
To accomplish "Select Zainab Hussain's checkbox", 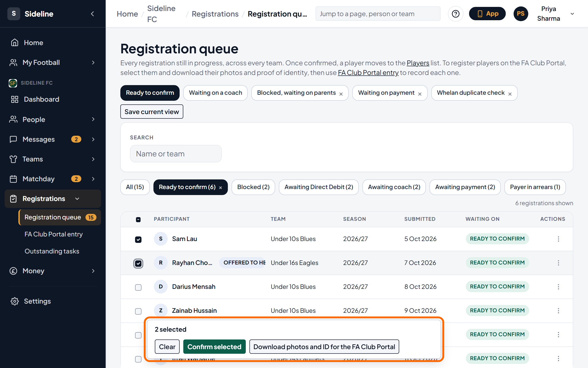I will tap(138, 311).
